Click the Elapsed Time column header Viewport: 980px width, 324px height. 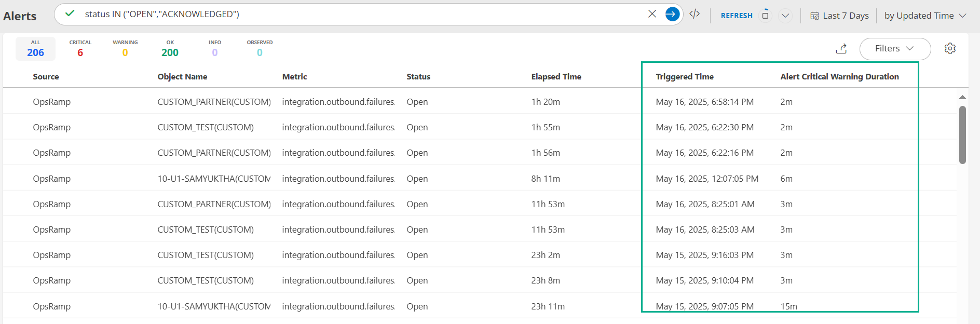point(556,76)
